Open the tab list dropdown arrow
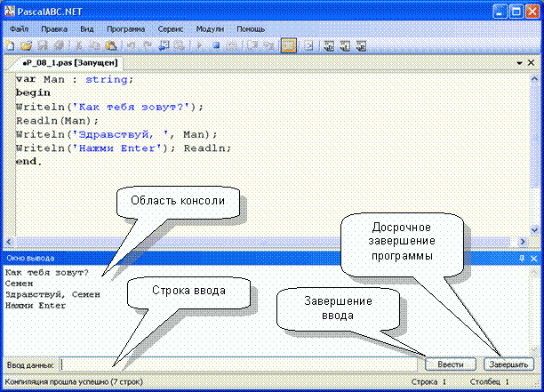This screenshot has width=544, height=392. pos(520,63)
